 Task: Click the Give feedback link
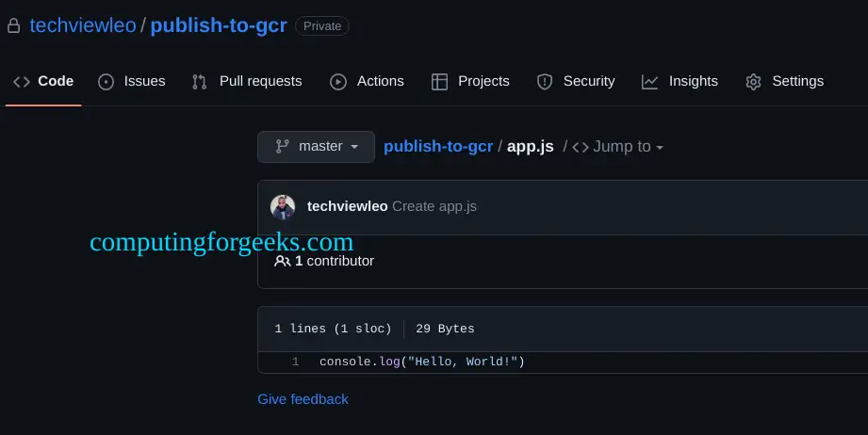[x=303, y=399]
